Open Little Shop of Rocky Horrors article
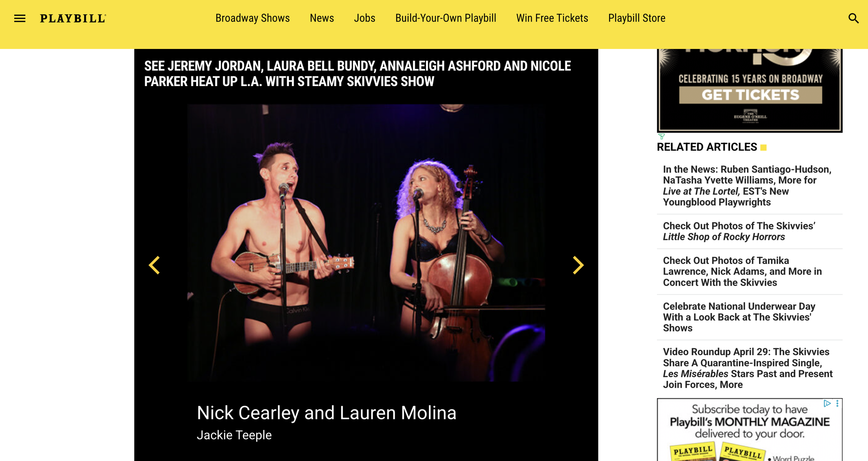The width and height of the screenshot is (868, 461). [739, 231]
